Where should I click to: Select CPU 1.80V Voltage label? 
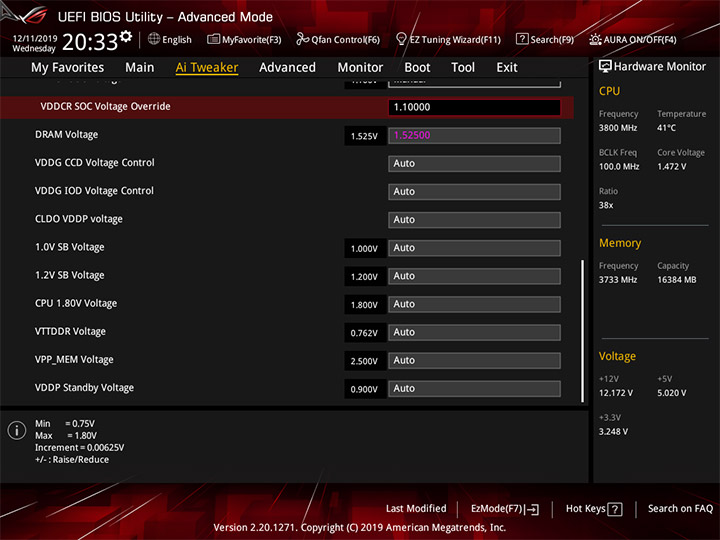pos(76,303)
